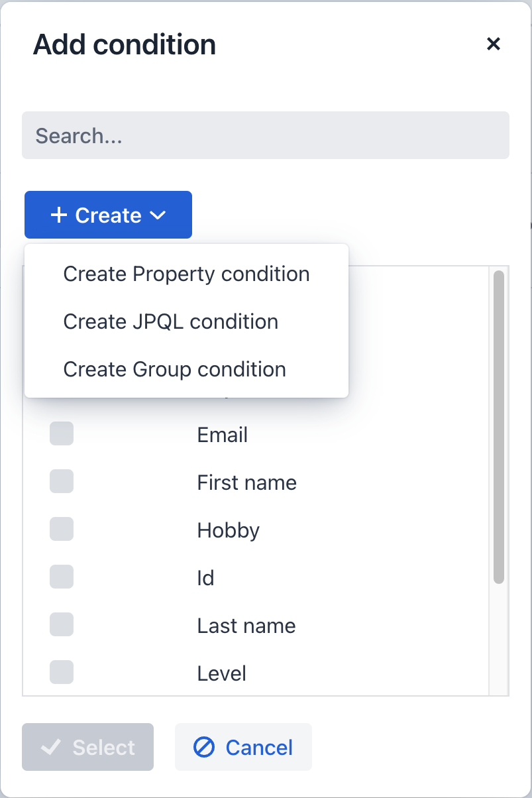Enable the Hobby checkbox

pyautogui.click(x=61, y=529)
